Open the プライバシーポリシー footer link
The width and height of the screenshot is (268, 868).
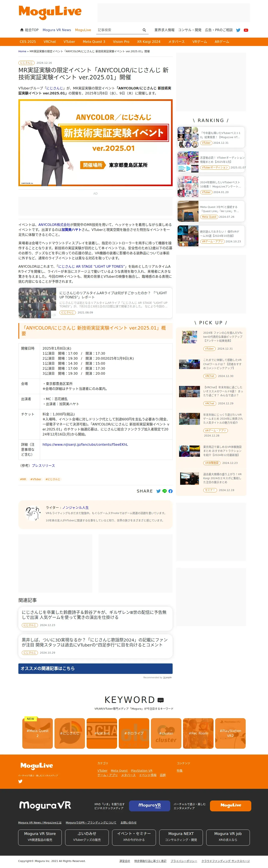tap(184, 861)
